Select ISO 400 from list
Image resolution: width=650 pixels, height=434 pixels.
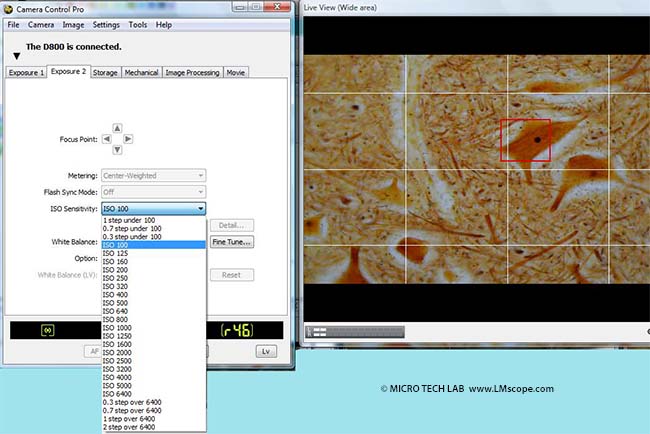(x=154, y=295)
